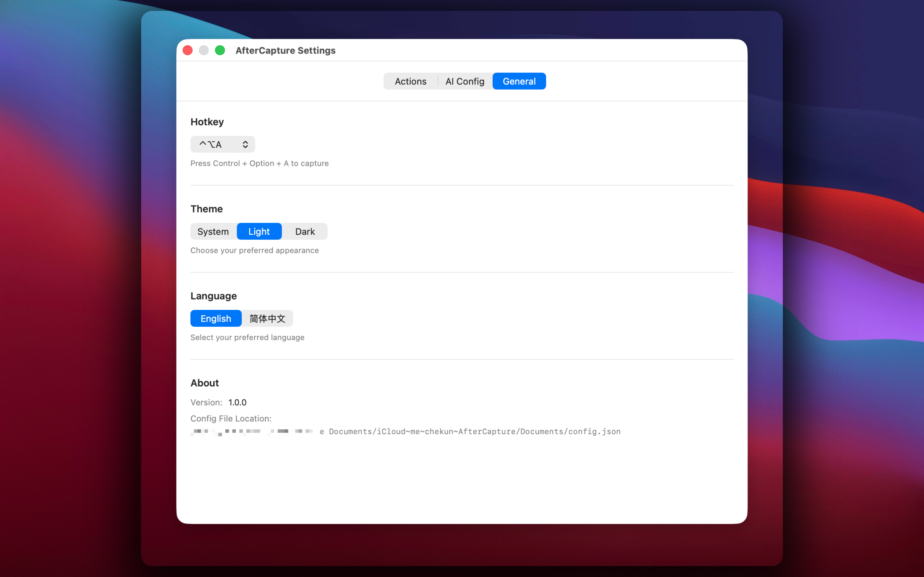924x577 pixels.
Task: Click the Theme section heading
Action: (x=207, y=209)
